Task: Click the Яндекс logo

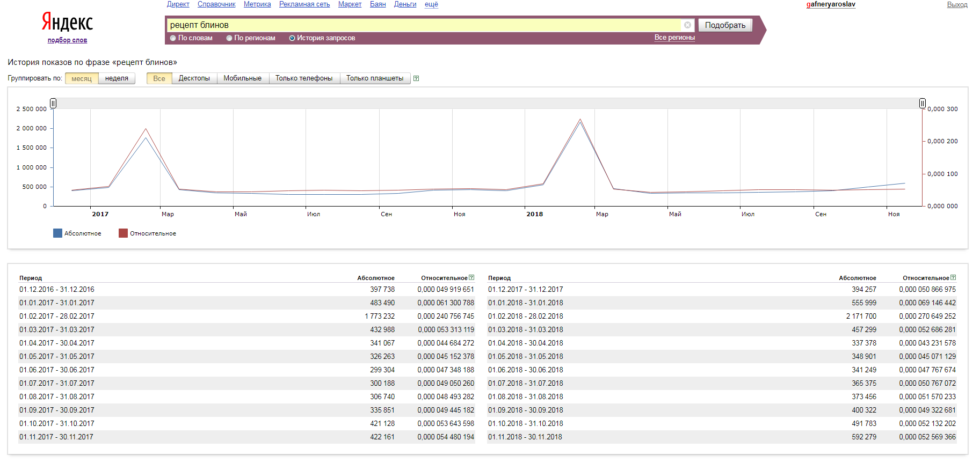Action: pyautogui.click(x=68, y=23)
